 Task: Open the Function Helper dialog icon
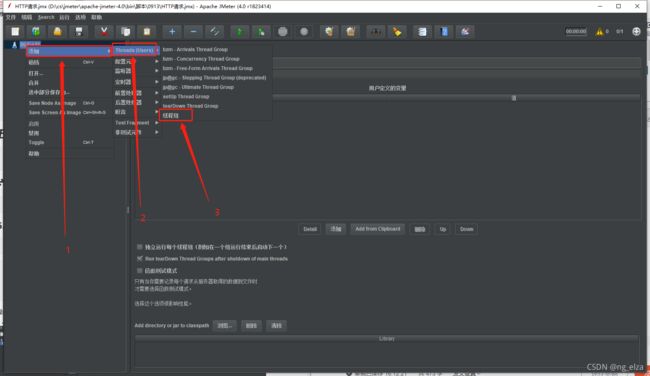click(422, 32)
